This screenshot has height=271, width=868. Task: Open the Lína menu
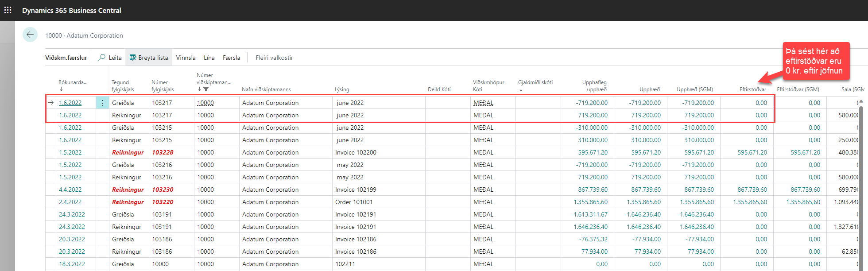point(209,58)
